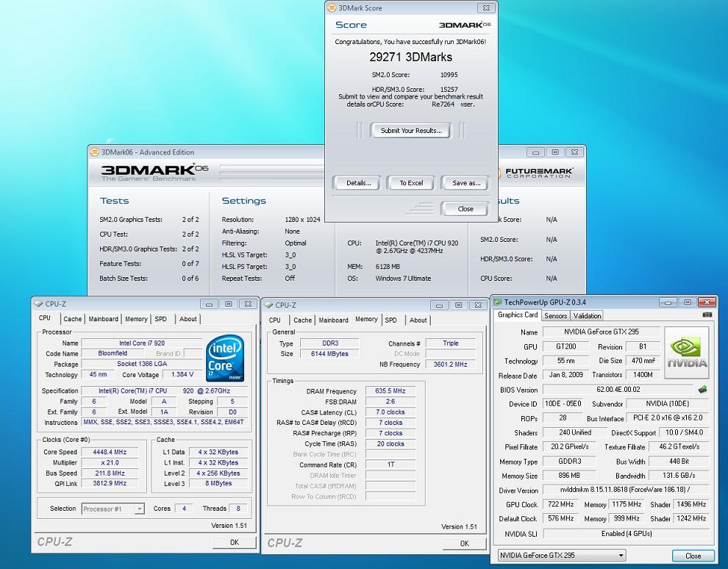Click the Memory-tab CPU-Z window title icon
This screenshot has width=728, height=569.
pos(269,305)
